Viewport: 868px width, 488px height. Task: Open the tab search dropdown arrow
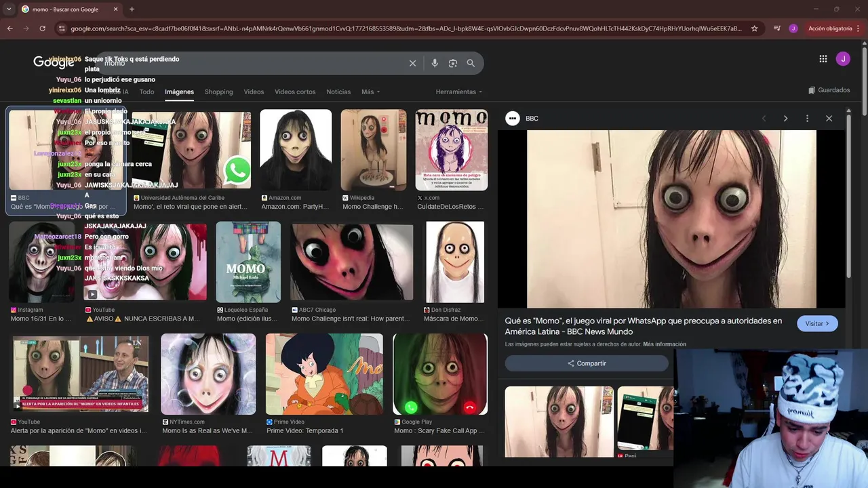pyautogui.click(x=8, y=9)
